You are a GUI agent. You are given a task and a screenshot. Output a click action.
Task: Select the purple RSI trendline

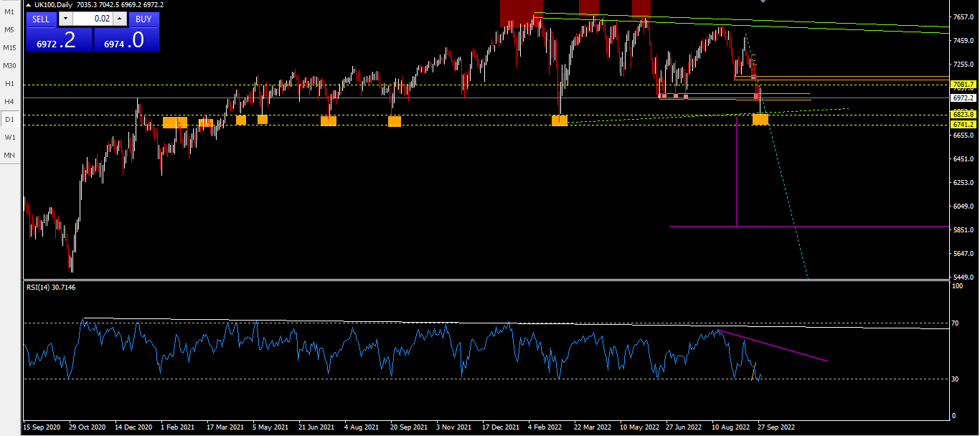coord(773,346)
